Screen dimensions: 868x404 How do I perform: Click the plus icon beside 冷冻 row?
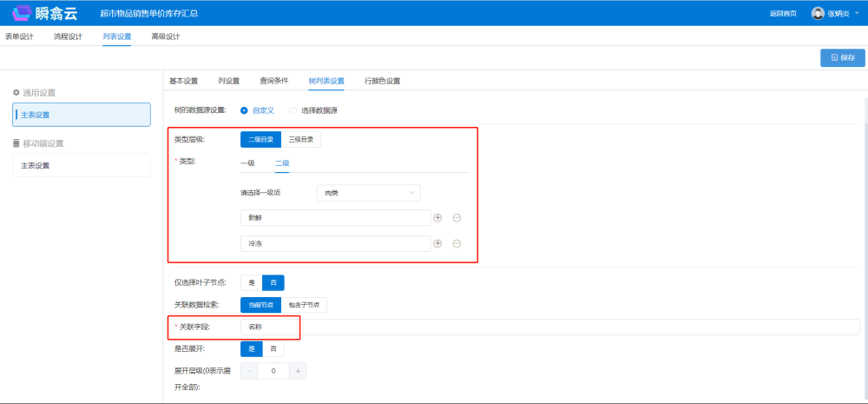point(437,244)
